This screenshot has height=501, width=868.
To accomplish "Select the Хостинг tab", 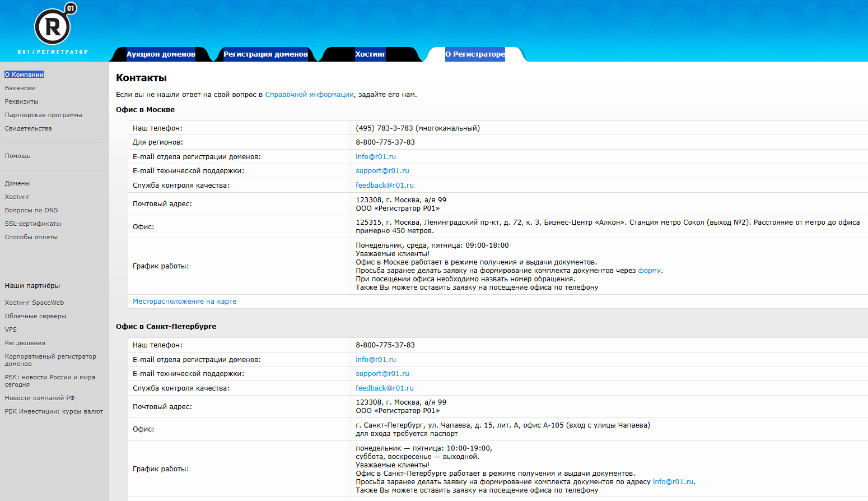I will click(370, 54).
